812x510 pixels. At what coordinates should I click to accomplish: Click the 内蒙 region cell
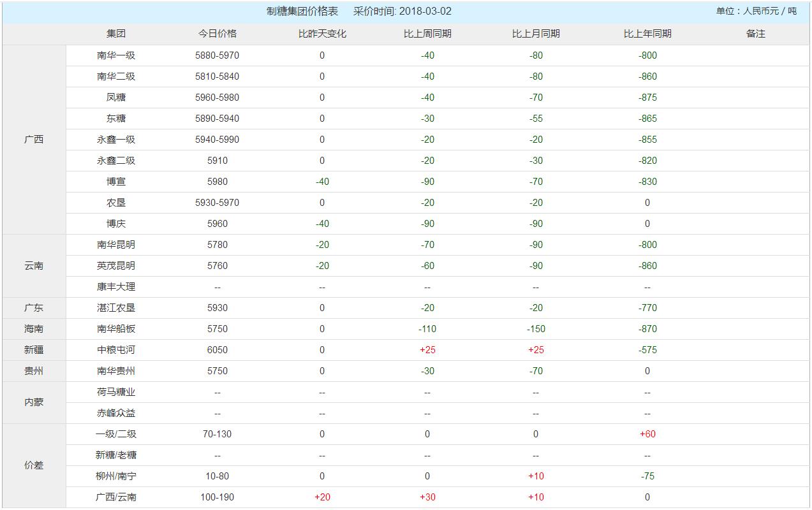coord(34,402)
